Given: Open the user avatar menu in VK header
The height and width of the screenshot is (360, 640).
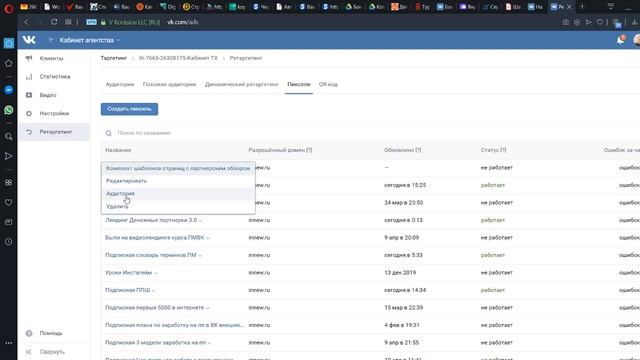Looking at the screenshot, I should pyautogui.click(x=636, y=40).
